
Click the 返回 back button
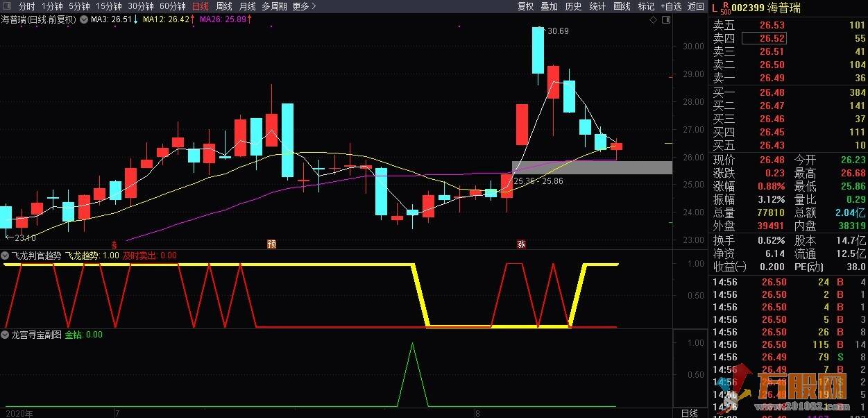(695, 6)
